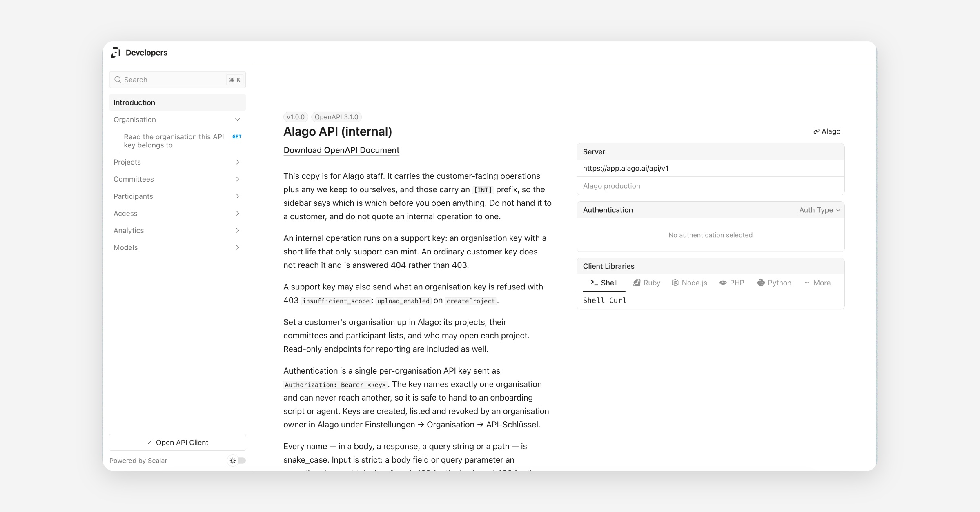The height and width of the screenshot is (512, 980).
Task: Click the Python logo icon
Action: [761, 283]
